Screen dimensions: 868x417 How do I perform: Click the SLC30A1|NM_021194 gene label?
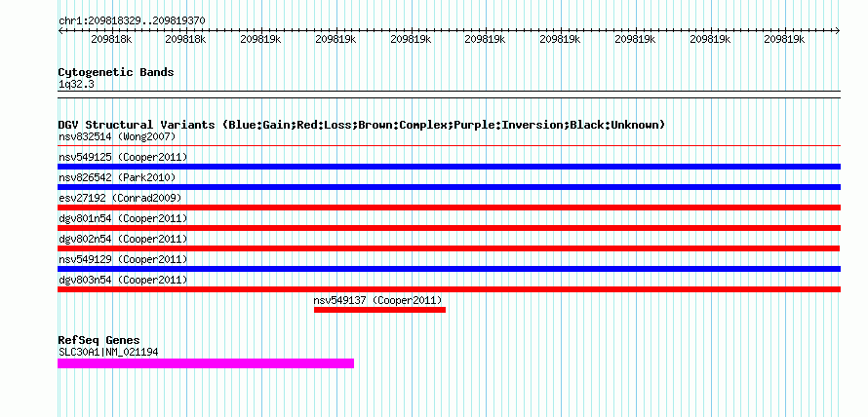(x=108, y=351)
